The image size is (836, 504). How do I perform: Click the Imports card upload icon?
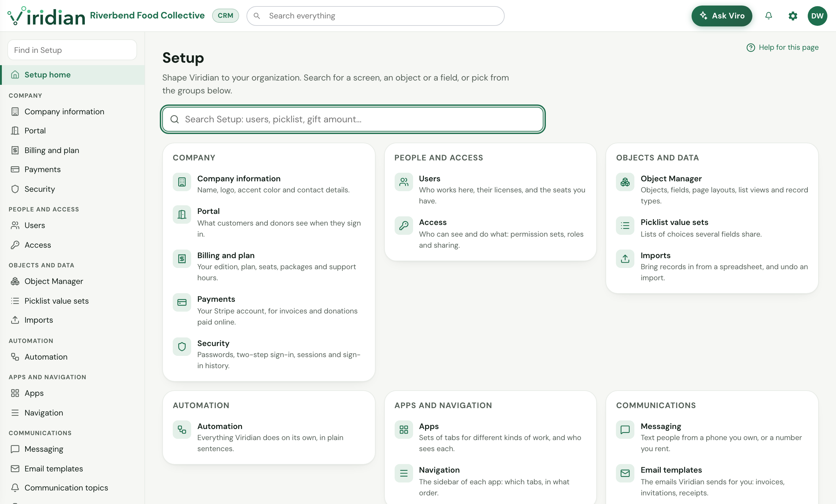(625, 259)
